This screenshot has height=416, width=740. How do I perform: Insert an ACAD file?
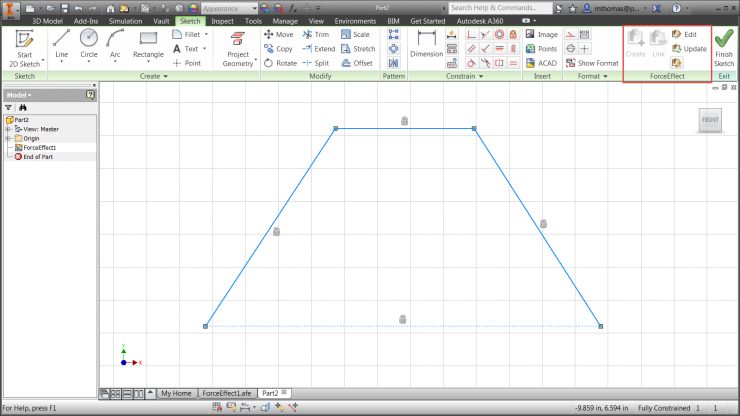541,63
